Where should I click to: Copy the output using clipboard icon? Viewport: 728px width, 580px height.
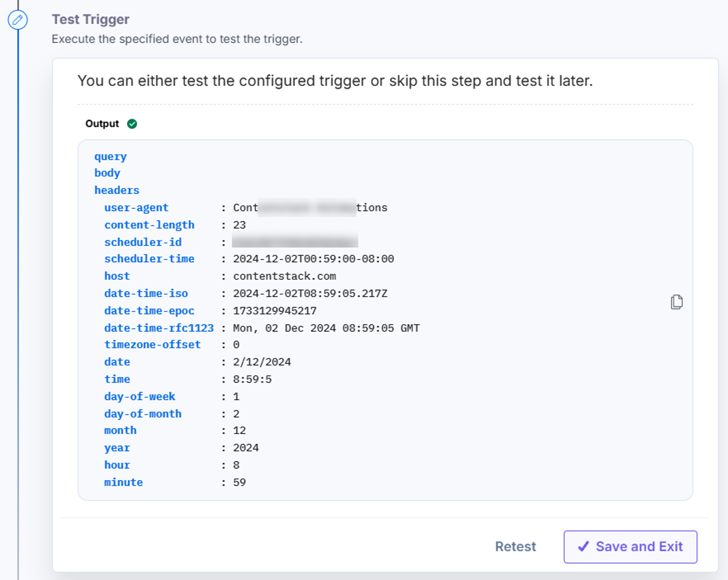point(676,302)
